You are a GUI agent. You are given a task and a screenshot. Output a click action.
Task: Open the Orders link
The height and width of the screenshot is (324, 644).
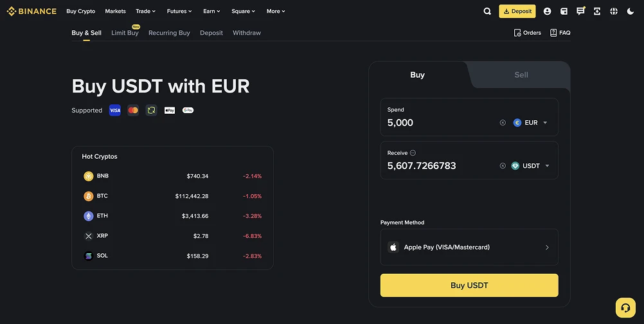(528, 33)
